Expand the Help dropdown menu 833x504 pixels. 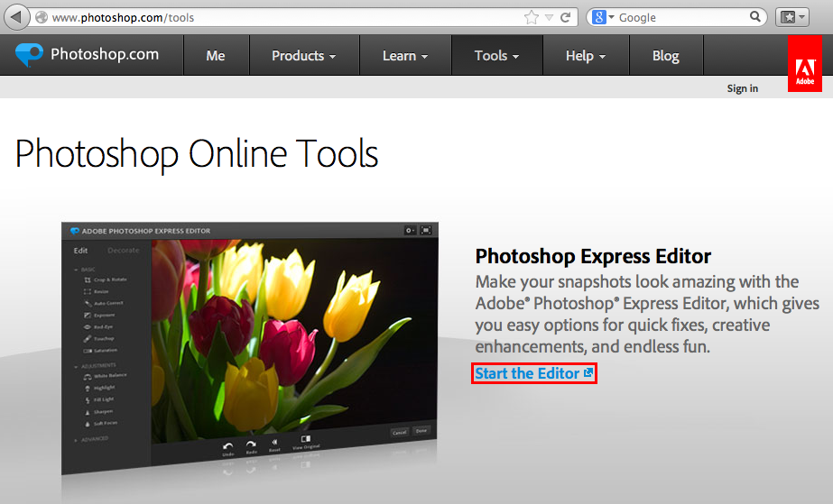point(586,56)
